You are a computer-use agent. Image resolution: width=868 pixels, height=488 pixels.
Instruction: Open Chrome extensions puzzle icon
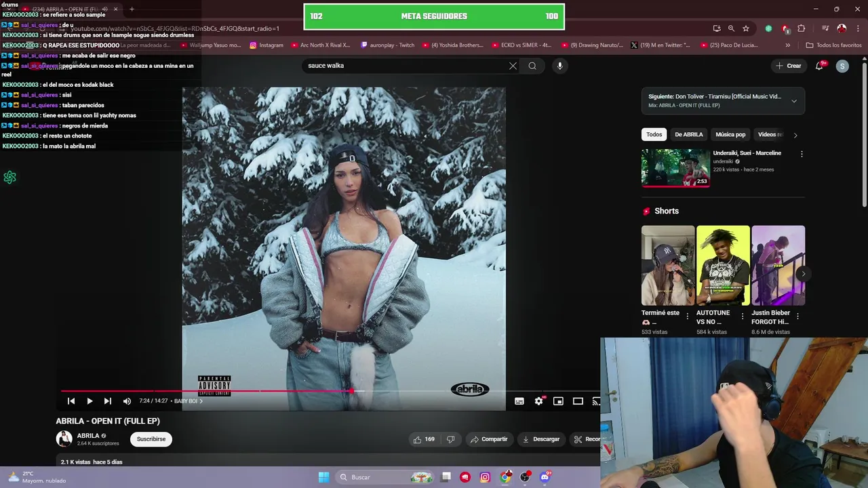pos(802,28)
